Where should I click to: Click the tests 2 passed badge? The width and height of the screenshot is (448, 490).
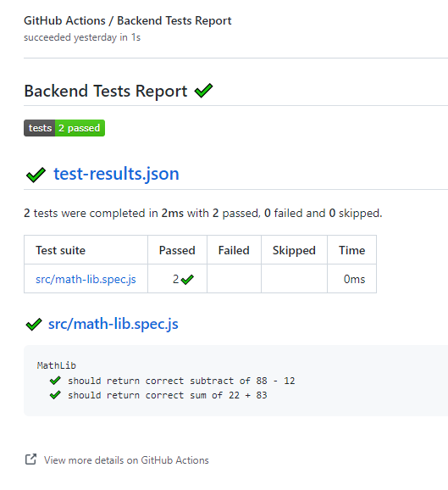click(64, 128)
